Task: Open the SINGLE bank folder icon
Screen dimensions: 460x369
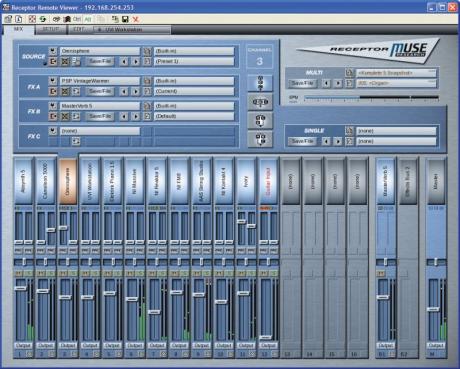Action: coord(349,131)
